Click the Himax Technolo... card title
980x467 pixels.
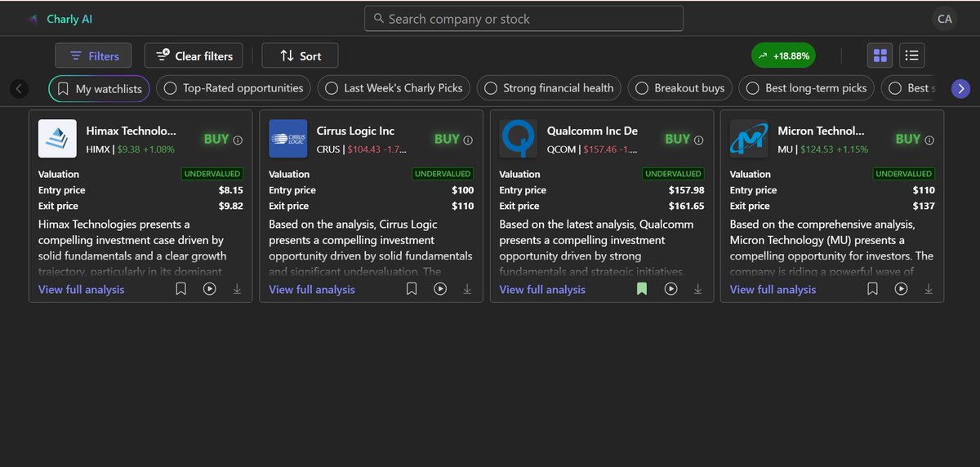pyautogui.click(x=131, y=131)
